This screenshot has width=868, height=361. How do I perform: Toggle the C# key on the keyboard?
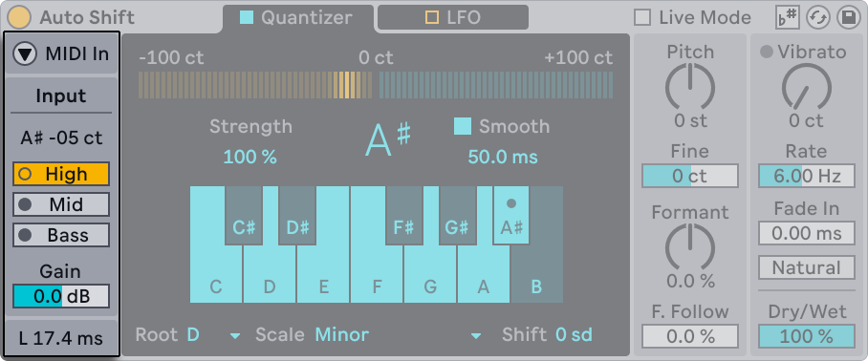(x=243, y=216)
